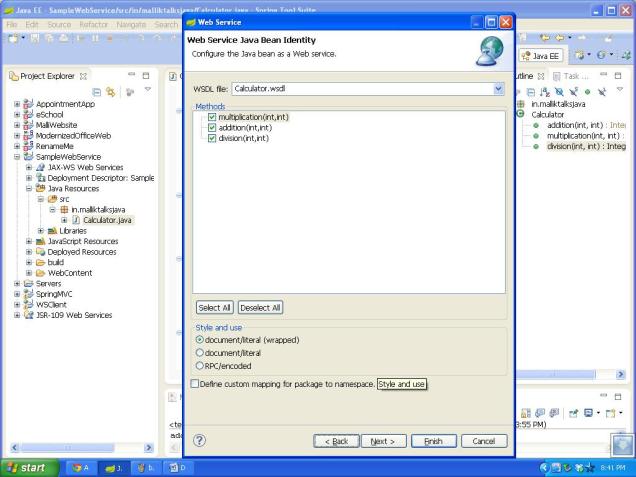Switch to the Task List tab
The height and width of the screenshot is (477, 636).
click(571, 76)
